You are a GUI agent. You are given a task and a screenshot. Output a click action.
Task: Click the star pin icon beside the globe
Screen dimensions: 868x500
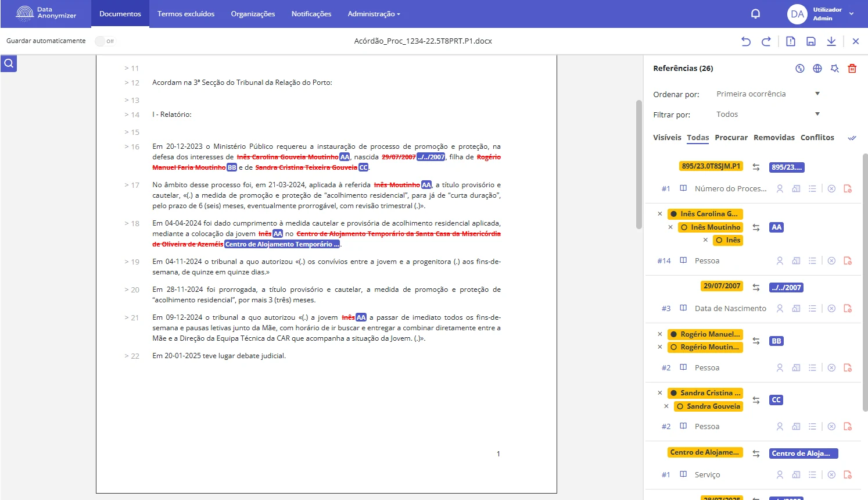[x=835, y=69]
